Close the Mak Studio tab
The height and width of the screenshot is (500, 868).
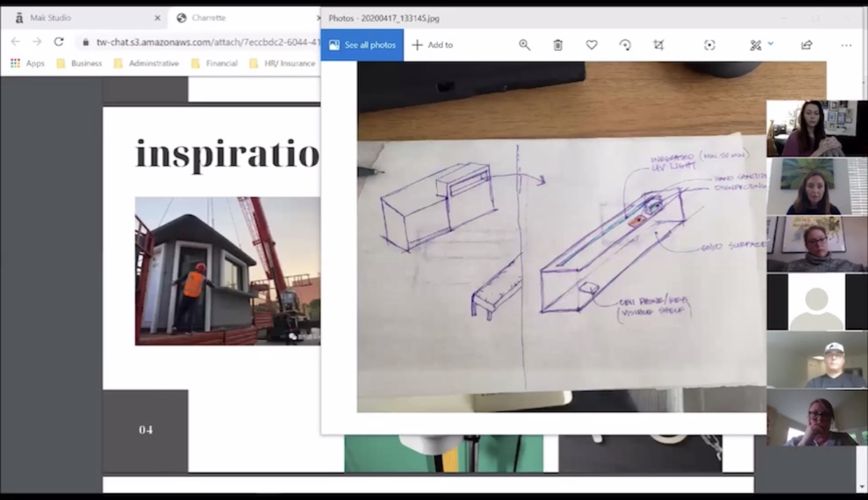click(x=157, y=18)
